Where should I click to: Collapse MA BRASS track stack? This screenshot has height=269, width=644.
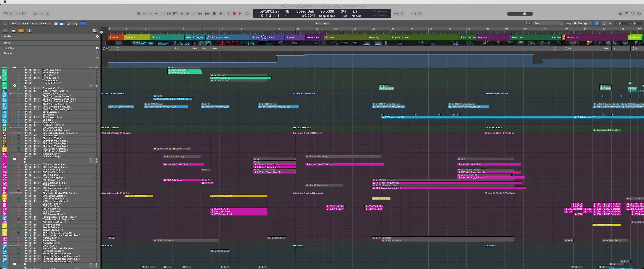coord(10,246)
